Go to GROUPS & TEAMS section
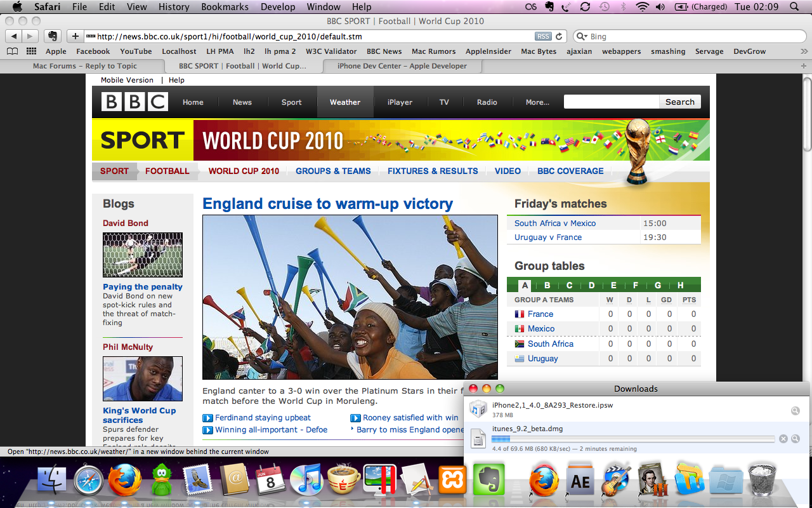Image resolution: width=812 pixels, height=508 pixels. [x=333, y=171]
